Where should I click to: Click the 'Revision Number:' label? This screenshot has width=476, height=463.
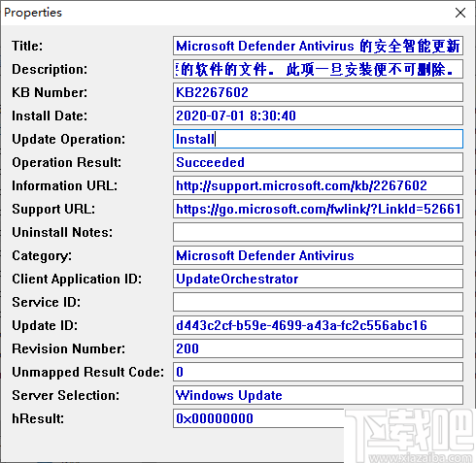[x=68, y=348]
